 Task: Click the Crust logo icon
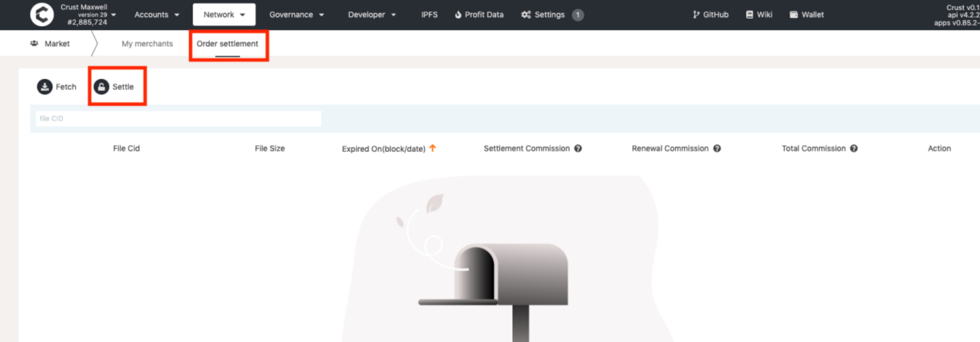42,15
